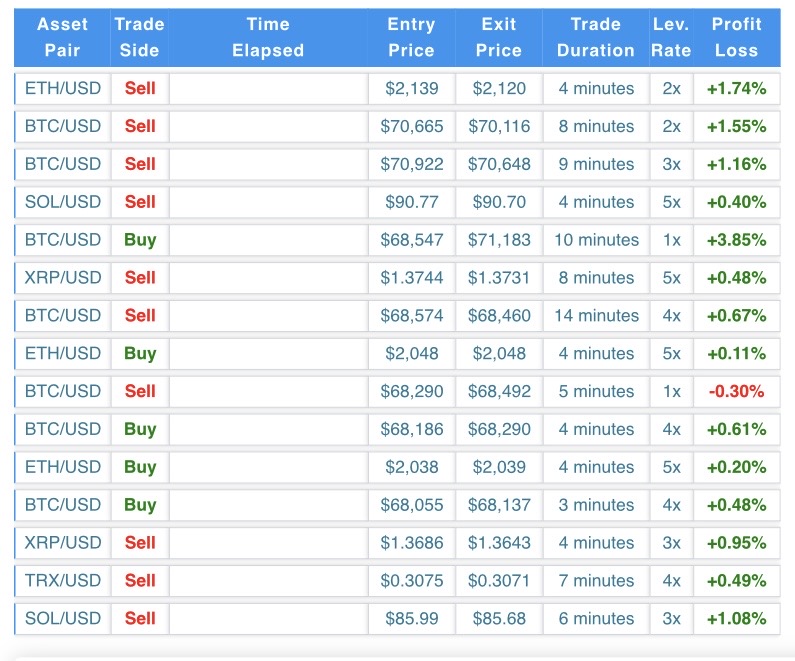Click the Lev. Rate column header
The height and width of the screenshot is (661, 795).
coord(671,37)
